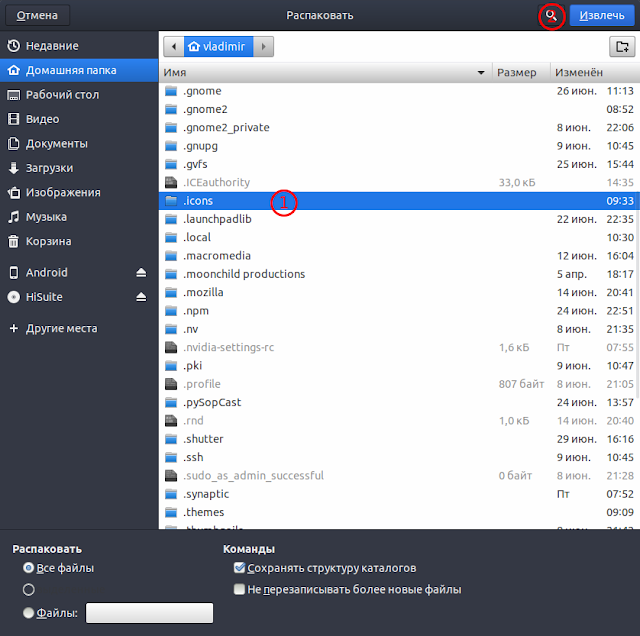Click the file icon of .profile
640x636 pixels.
tap(171, 384)
